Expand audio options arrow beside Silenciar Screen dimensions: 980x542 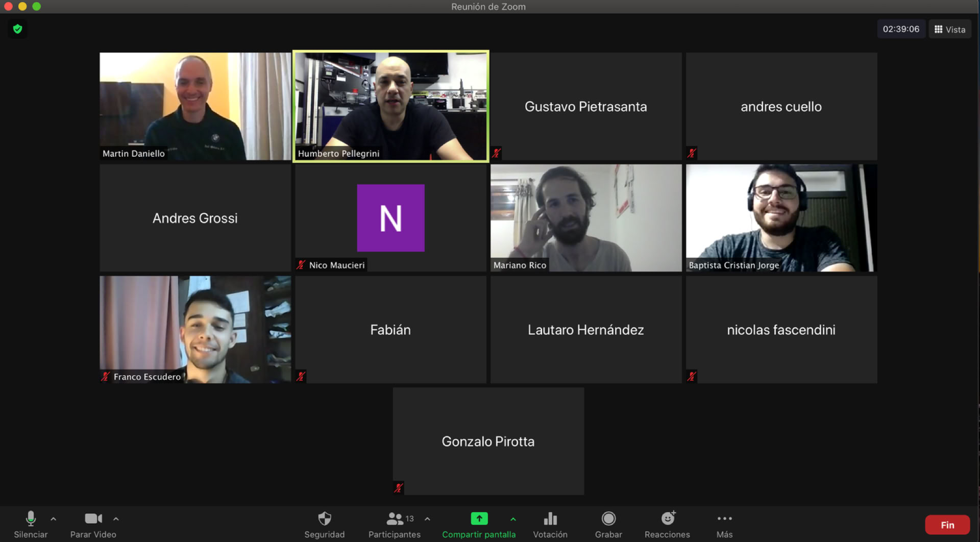pyautogui.click(x=54, y=519)
